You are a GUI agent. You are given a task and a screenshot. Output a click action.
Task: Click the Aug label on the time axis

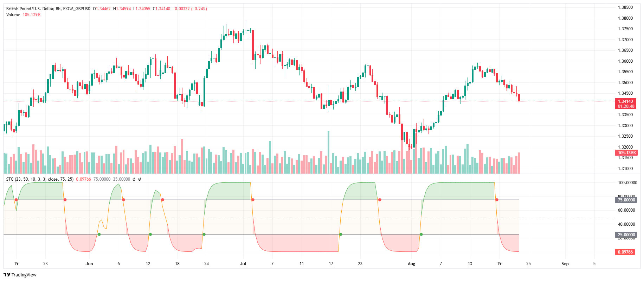[x=411, y=264]
